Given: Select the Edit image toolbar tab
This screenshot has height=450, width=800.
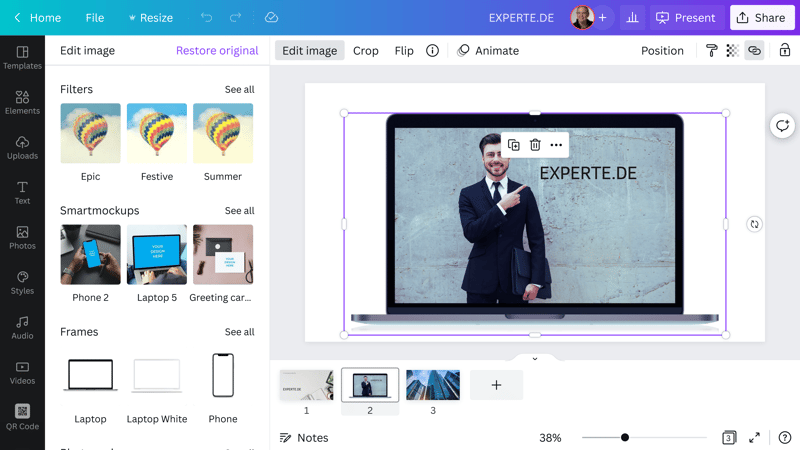Looking at the screenshot, I should pos(310,51).
